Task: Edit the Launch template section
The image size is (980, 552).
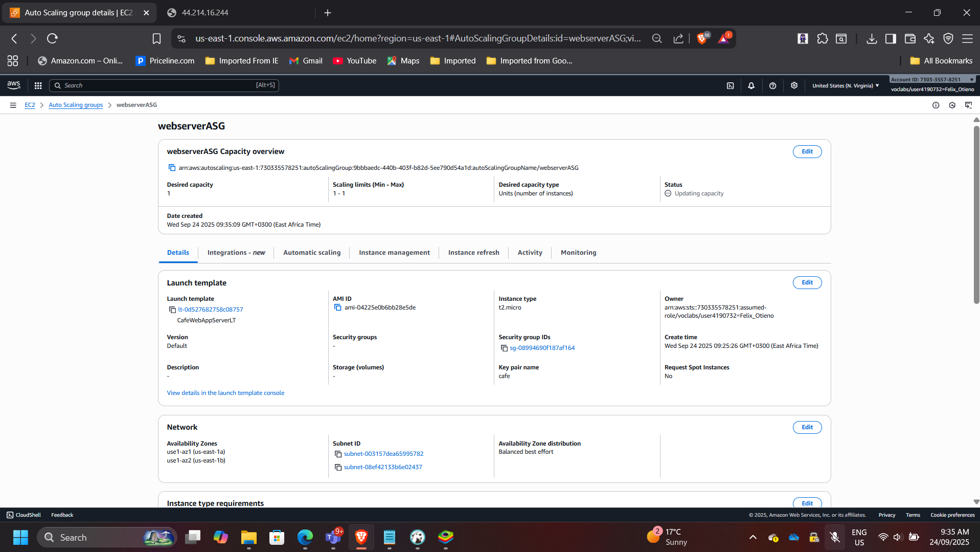Action: click(x=807, y=282)
